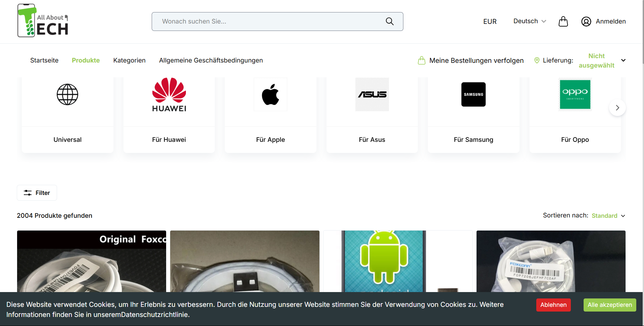Open the Original Foxconn cable product image

pos(92,261)
